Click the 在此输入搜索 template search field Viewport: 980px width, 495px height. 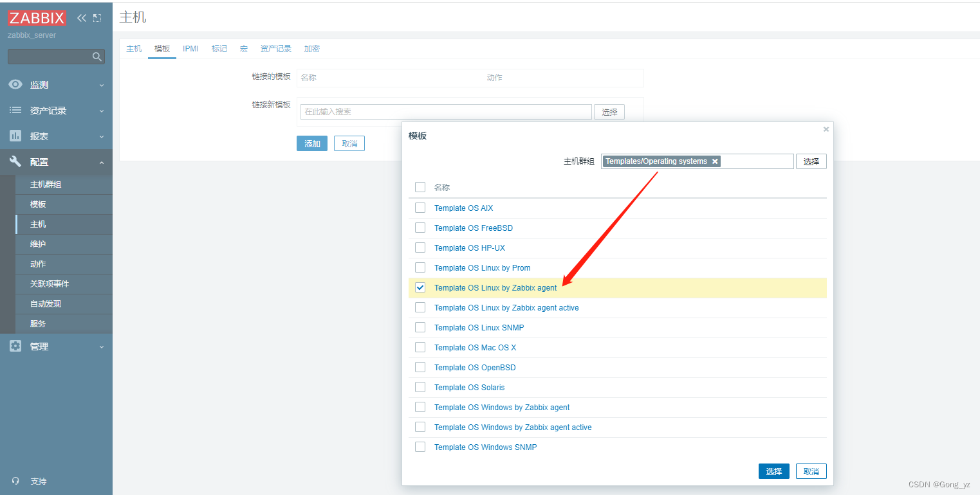[446, 112]
